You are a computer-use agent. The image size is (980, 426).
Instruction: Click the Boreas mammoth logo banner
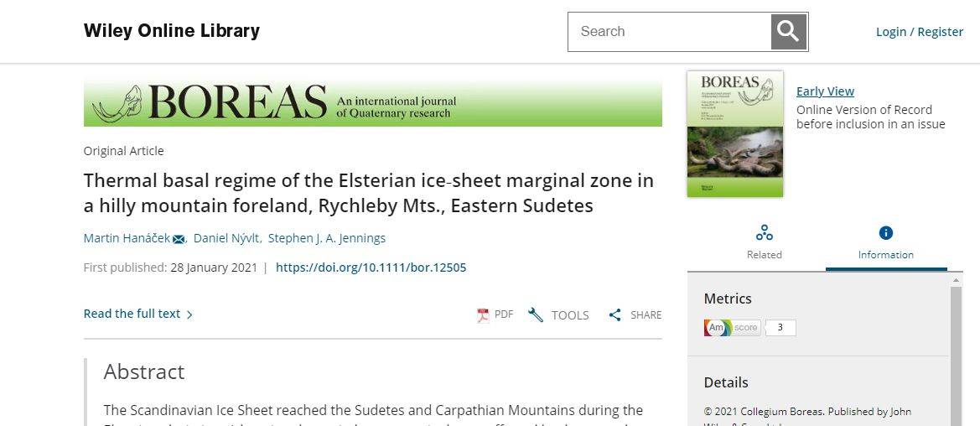372,103
